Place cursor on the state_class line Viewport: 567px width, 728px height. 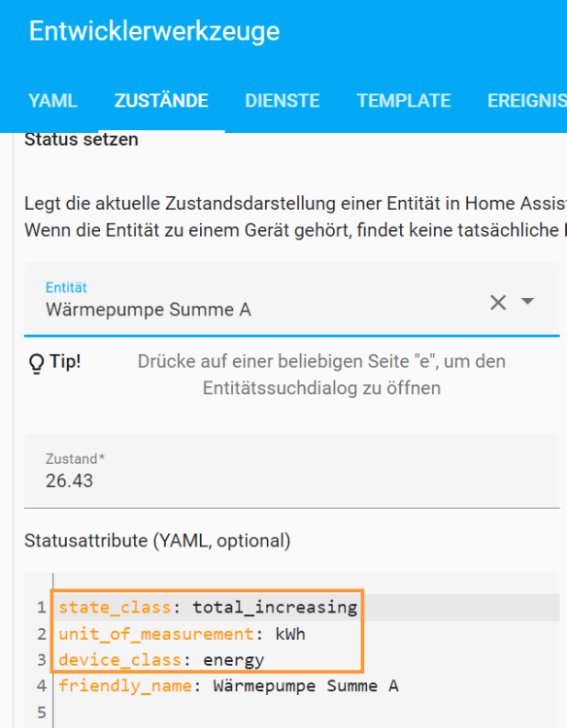tap(307, 608)
